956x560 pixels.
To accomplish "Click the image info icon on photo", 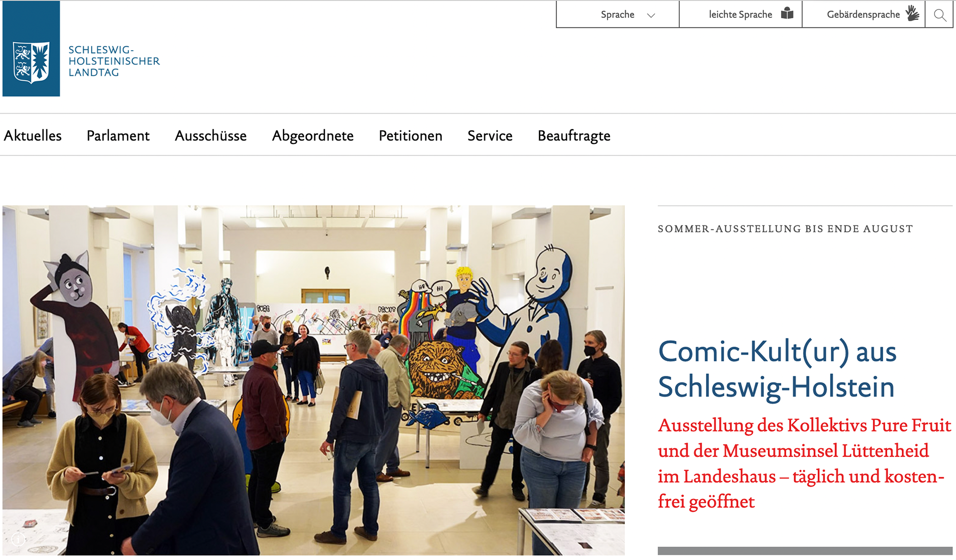I will (18, 539).
